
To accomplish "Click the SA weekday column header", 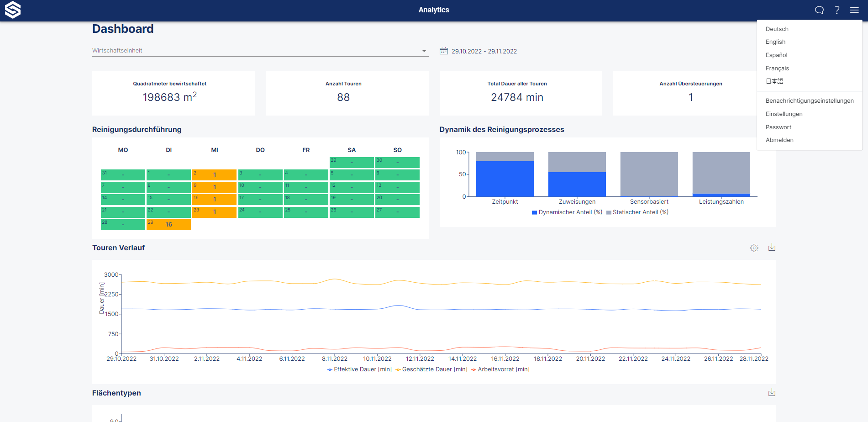I will coord(352,150).
